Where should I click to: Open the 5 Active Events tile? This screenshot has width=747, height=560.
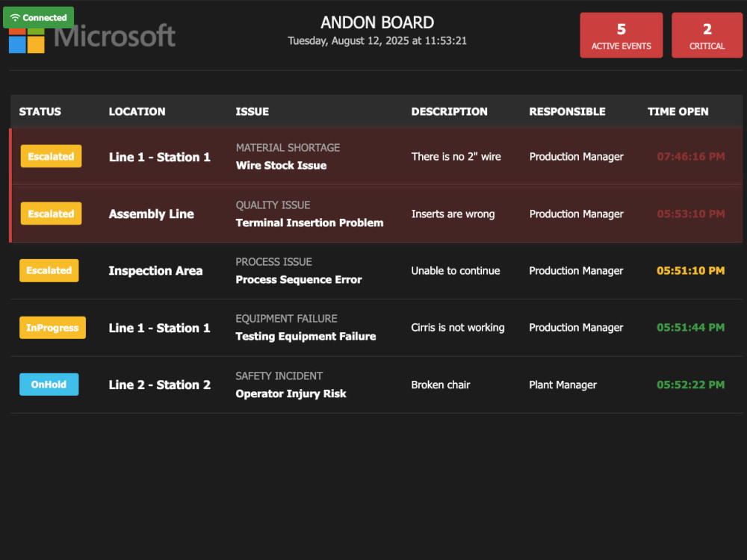pyautogui.click(x=622, y=35)
